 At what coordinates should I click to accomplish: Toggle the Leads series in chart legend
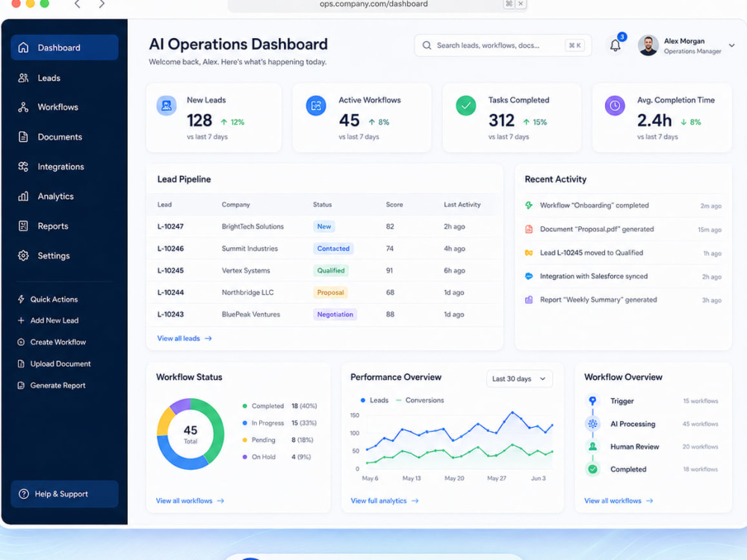tap(374, 400)
